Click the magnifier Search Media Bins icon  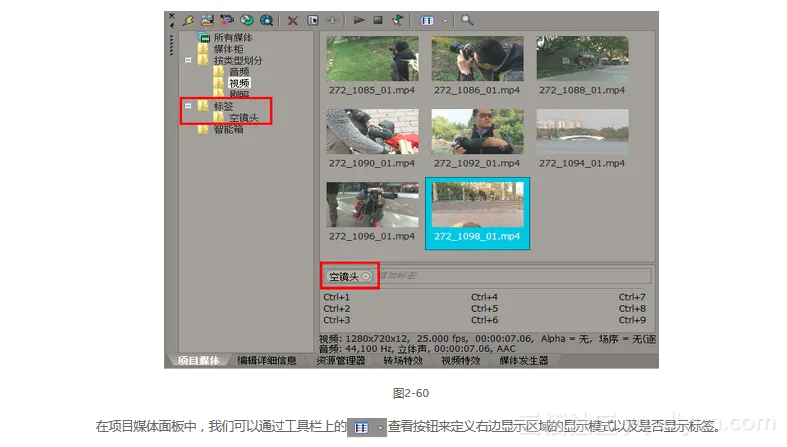[x=467, y=21]
